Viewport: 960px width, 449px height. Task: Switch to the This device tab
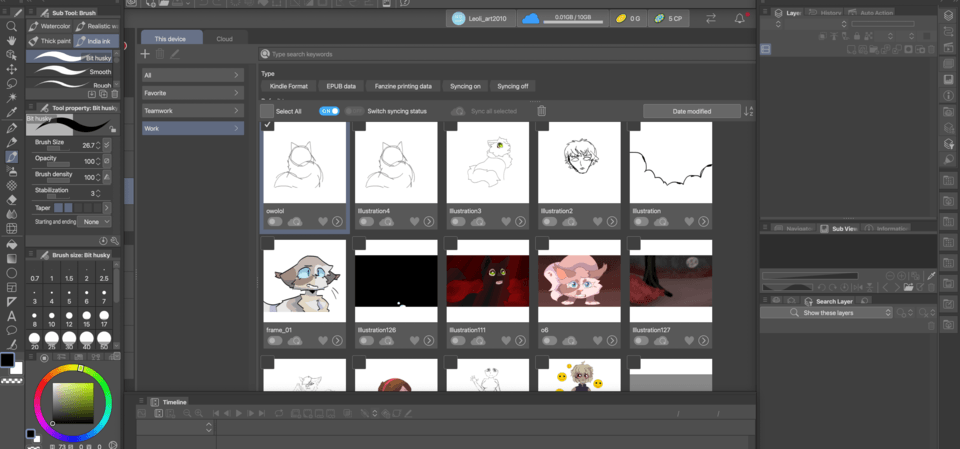(x=171, y=39)
